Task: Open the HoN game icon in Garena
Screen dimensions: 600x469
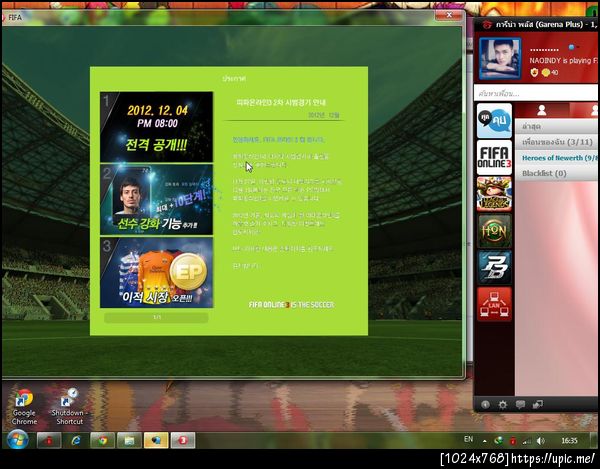Action: (494, 231)
